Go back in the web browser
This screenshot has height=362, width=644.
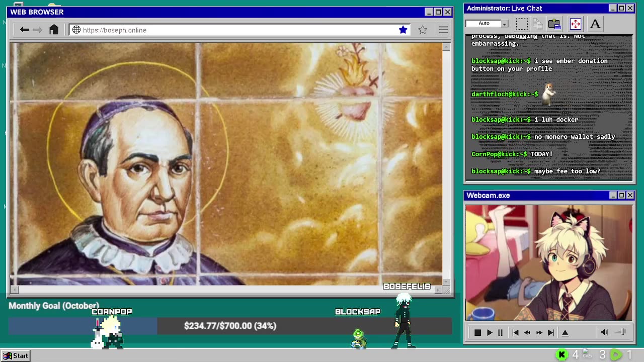coord(24,30)
